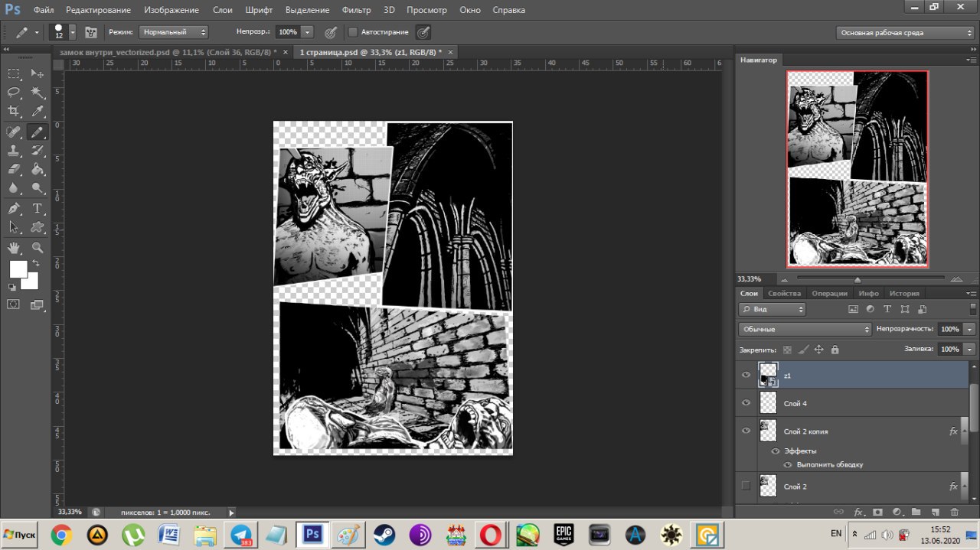This screenshot has height=550, width=980.
Task: Select the Rectangular Marquee tool
Action: [x=14, y=73]
